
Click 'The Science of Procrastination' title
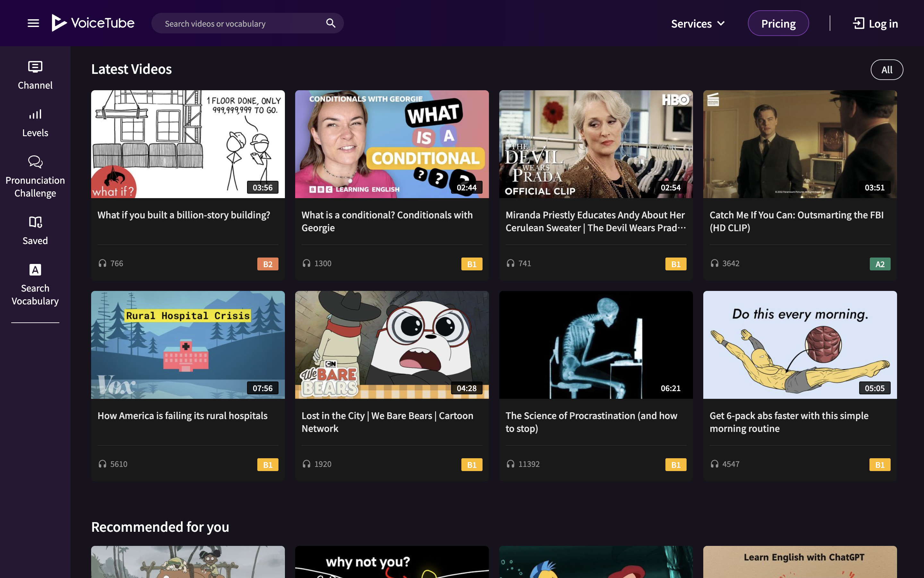click(591, 422)
